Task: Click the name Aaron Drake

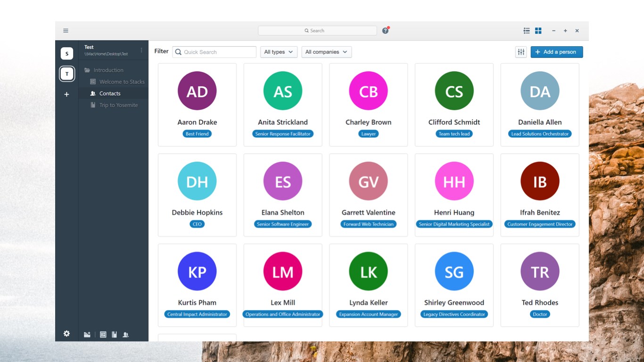Action: (x=197, y=122)
